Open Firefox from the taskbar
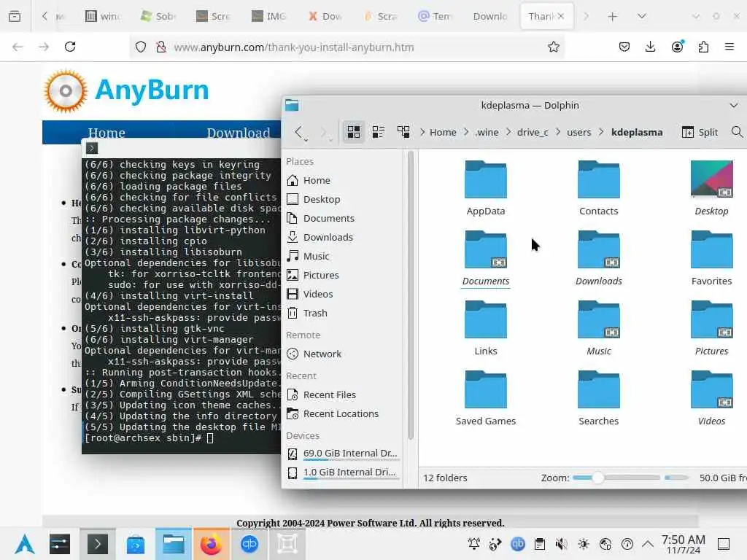 [211, 544]
